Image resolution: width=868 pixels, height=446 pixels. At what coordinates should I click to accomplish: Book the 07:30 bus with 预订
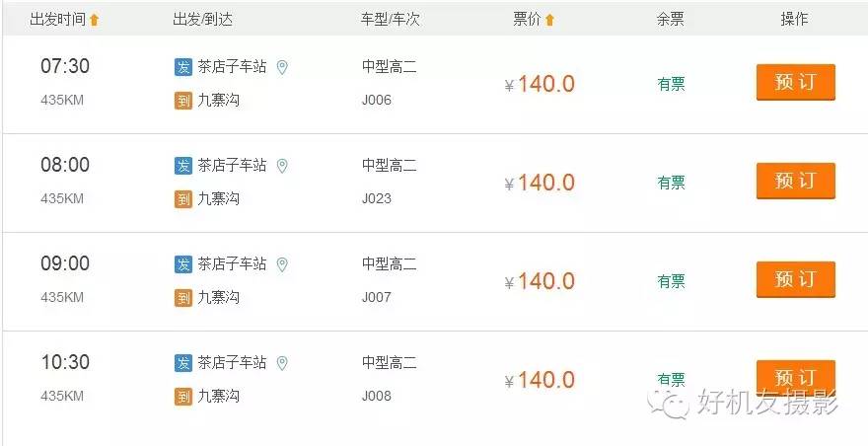795,83
